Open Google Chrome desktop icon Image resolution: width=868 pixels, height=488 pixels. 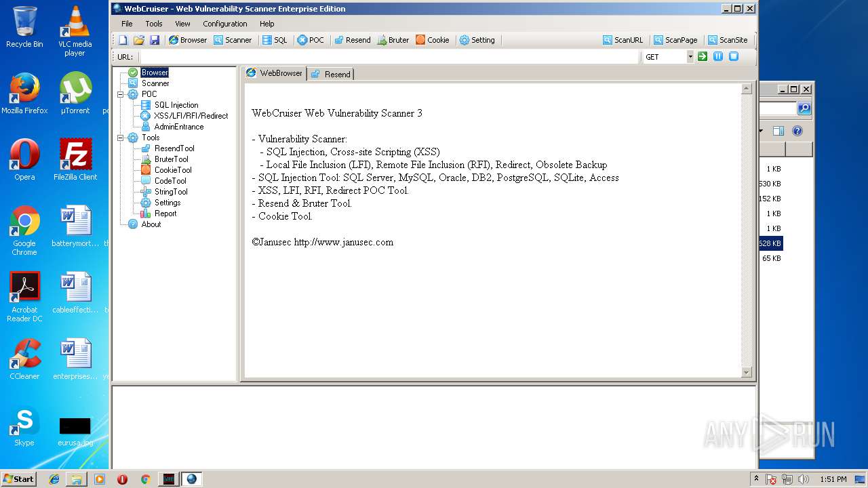[24, 230]
